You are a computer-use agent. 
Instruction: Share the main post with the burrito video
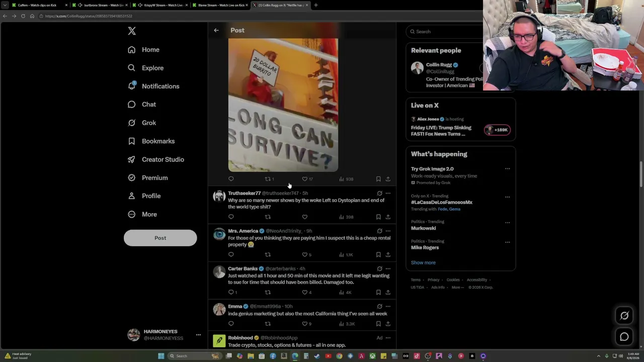pyautogui.click(x=388, y=179)
